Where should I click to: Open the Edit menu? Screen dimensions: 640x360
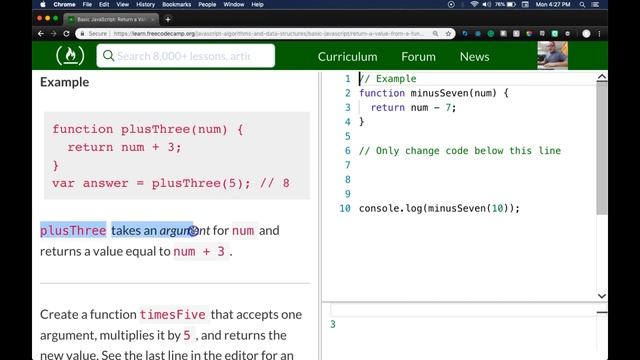[x=104, y=4]
